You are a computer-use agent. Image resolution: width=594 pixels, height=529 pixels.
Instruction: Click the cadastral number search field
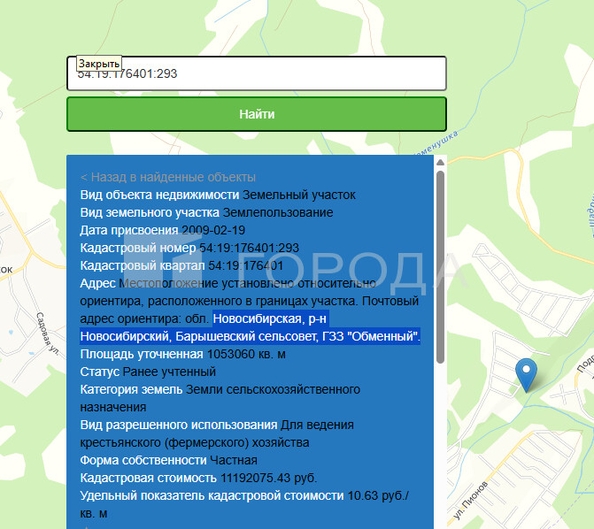(x=256, y=74)
